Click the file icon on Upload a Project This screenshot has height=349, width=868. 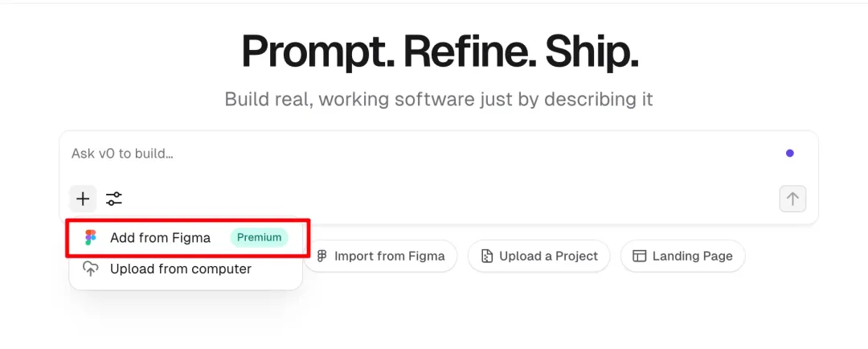(x=486, y=256)
